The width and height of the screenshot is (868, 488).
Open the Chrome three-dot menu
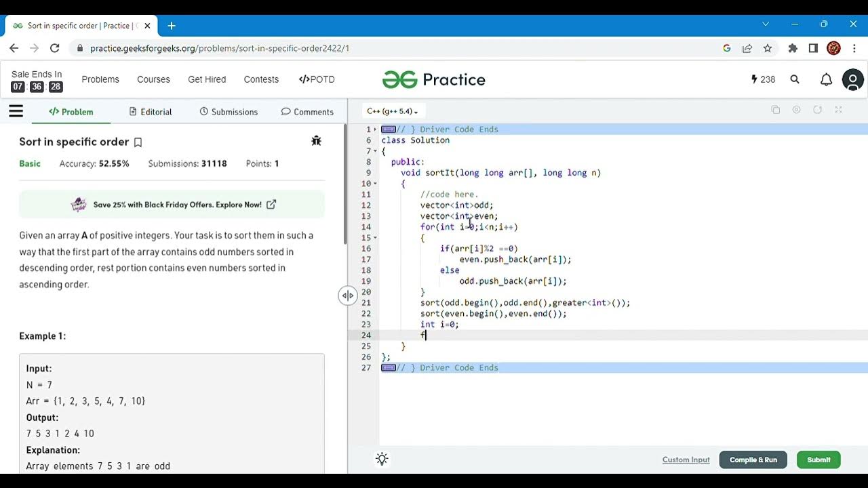(x=854, y=48)
